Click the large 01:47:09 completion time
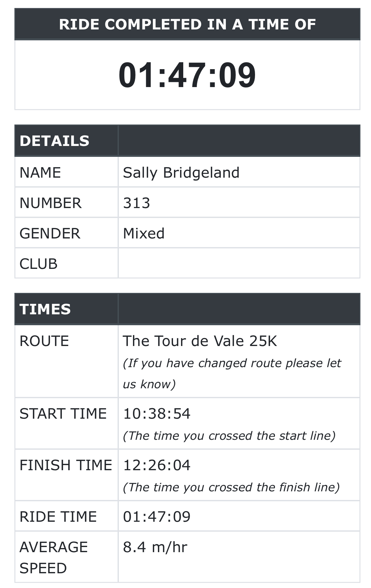 pos(187,75)
